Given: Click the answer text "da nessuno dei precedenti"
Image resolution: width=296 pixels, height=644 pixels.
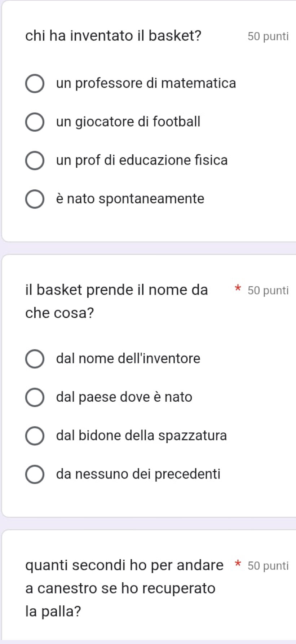Looking at the screenshot, I should pos(138,474).
